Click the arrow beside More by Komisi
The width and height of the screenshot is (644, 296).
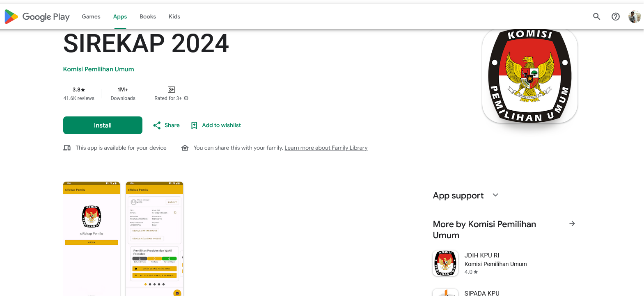pyautogui.click(x=572, y=223)
